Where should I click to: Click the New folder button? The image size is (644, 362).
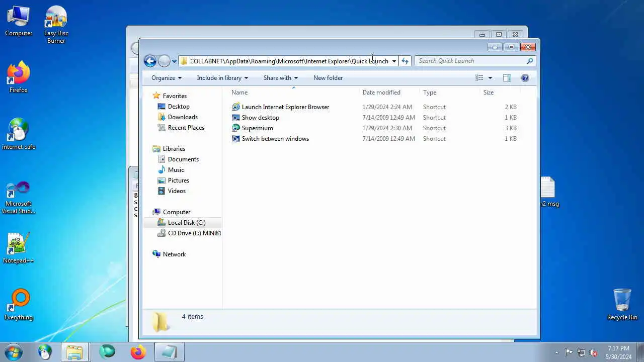[328, 78]
